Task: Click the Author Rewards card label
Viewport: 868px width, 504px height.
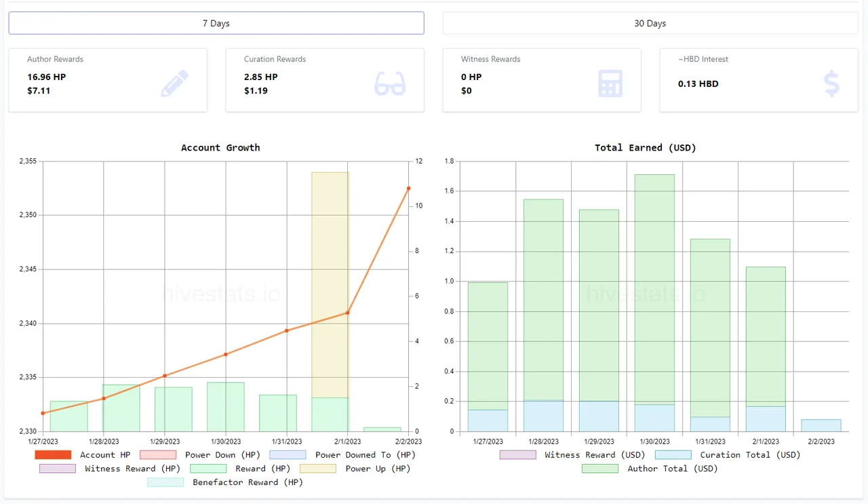Action: (55, 59)
